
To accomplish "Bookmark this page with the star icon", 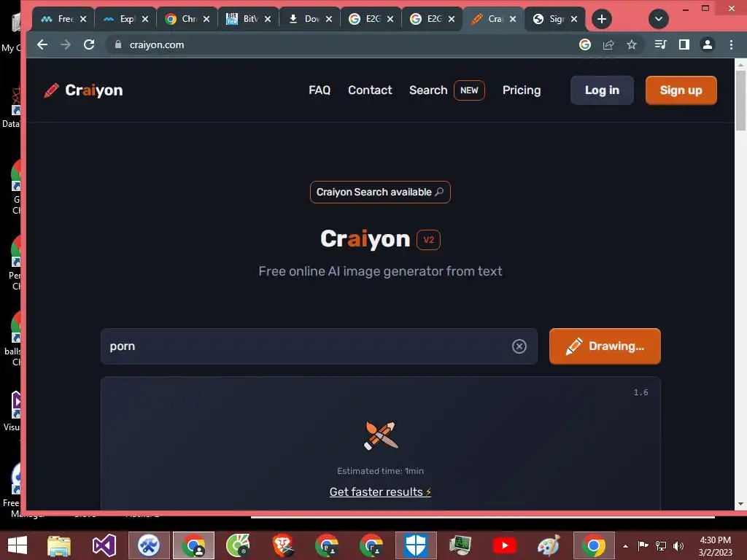I will click(x=631, y=44).
